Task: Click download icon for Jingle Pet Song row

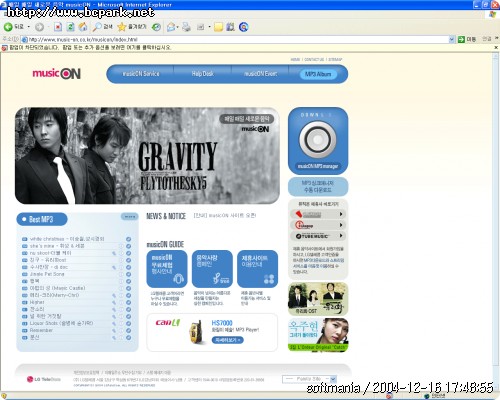Action: (128, 274)
